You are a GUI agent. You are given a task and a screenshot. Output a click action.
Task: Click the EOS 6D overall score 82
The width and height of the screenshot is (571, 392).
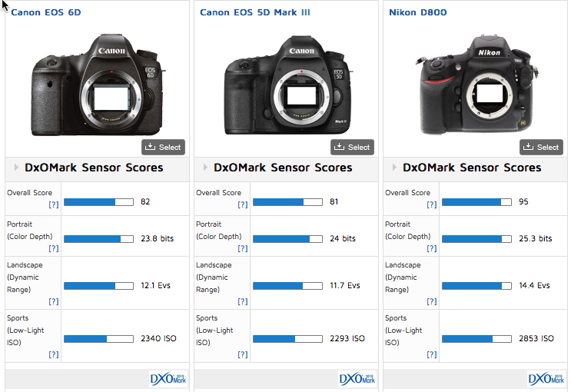(x=145, y=202)
